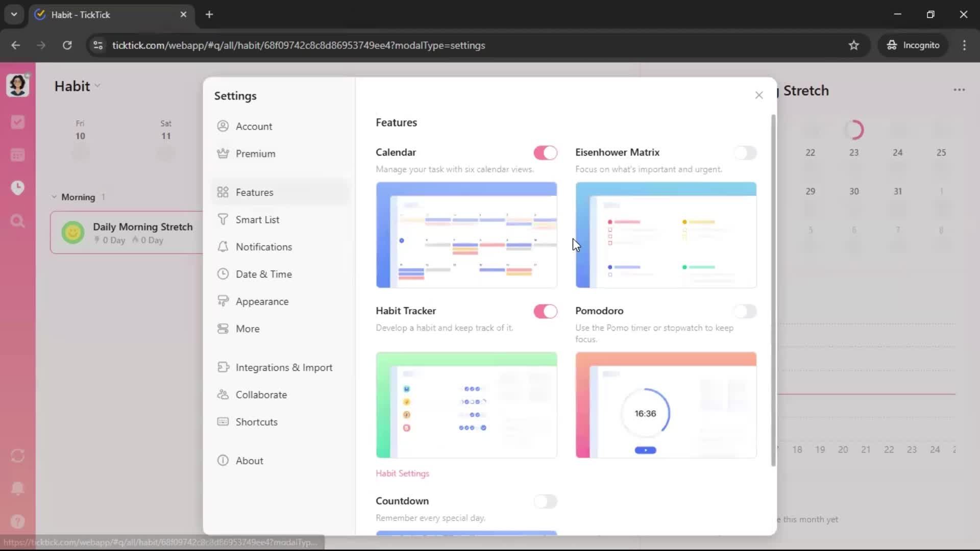Collapse the Morning habit section
This screenshot has width=980, height=551.
pyautogui.click(x=54, y=197)
